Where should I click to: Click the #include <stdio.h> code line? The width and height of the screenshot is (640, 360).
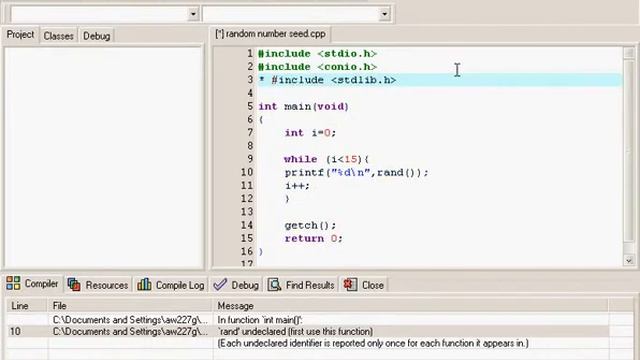(317, 53)
